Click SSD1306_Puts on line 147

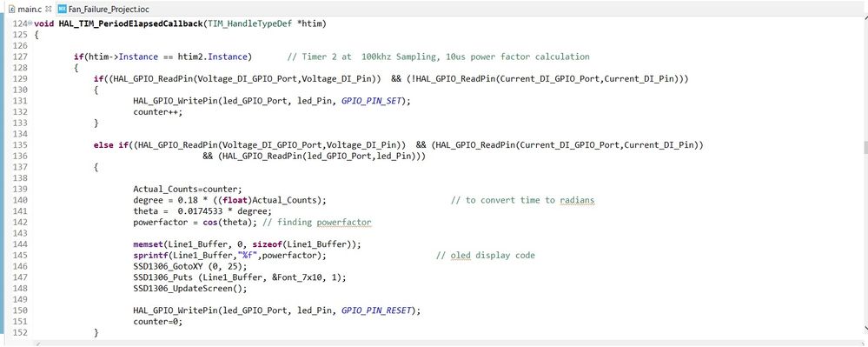click(x=162, y=277)
